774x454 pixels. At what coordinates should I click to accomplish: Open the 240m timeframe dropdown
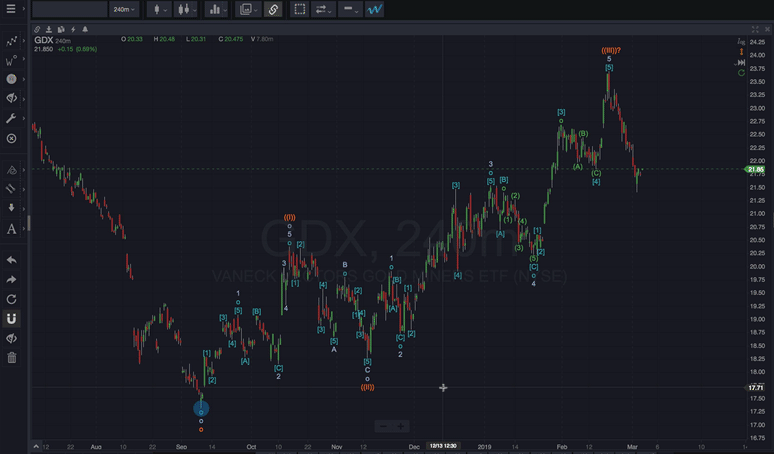[124, 9]
